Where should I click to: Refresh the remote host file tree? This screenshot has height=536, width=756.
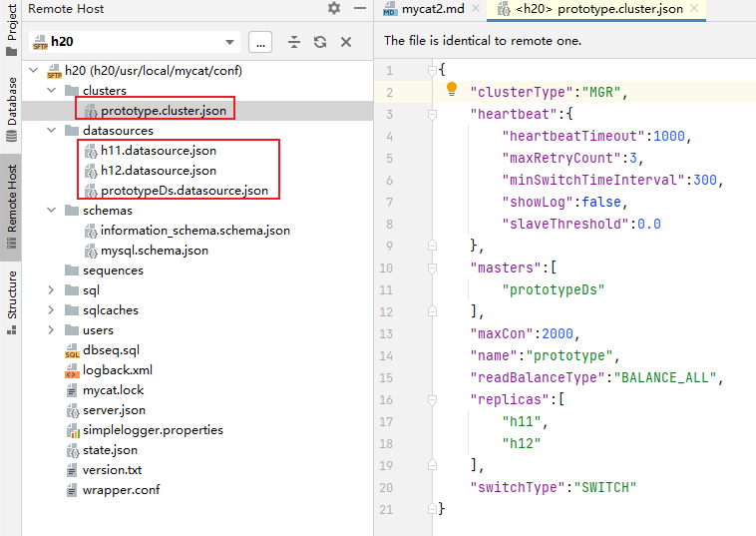click(320, 42)
